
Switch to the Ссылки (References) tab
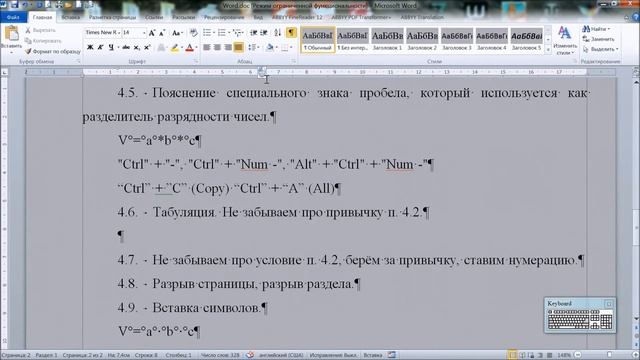pyautogui.click(x=154, y=18)
